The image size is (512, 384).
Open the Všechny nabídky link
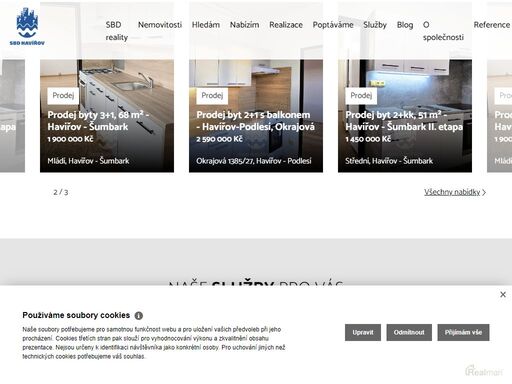(452, 192)
